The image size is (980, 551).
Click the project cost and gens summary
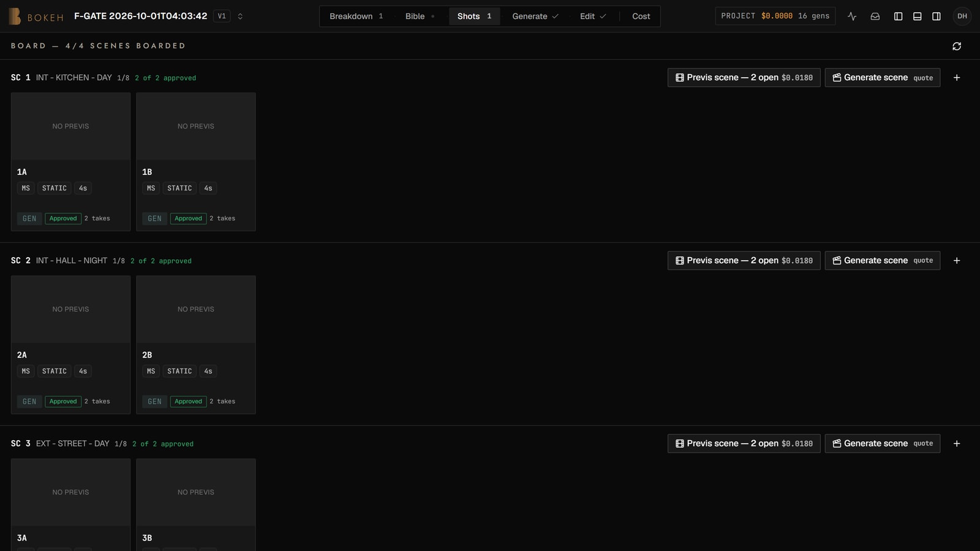775,17
